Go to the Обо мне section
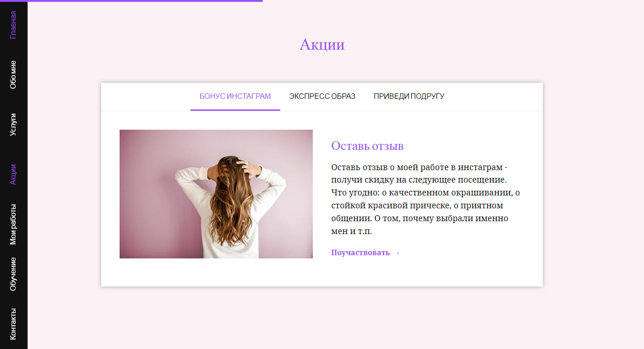 coord(13,74)
